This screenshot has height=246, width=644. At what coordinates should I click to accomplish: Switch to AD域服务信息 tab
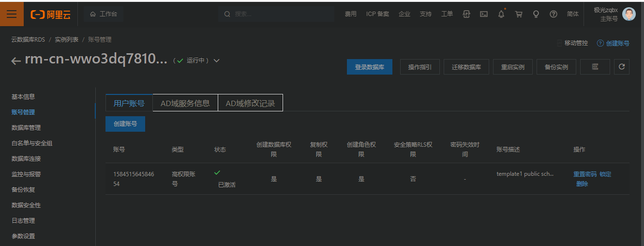tap(185, 103)
